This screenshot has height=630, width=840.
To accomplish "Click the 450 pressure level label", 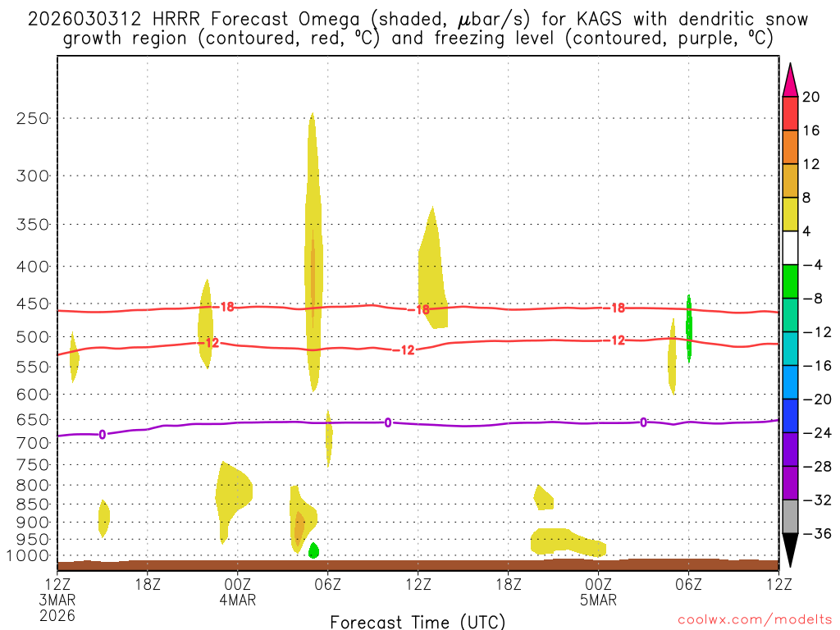I will 33,304.
